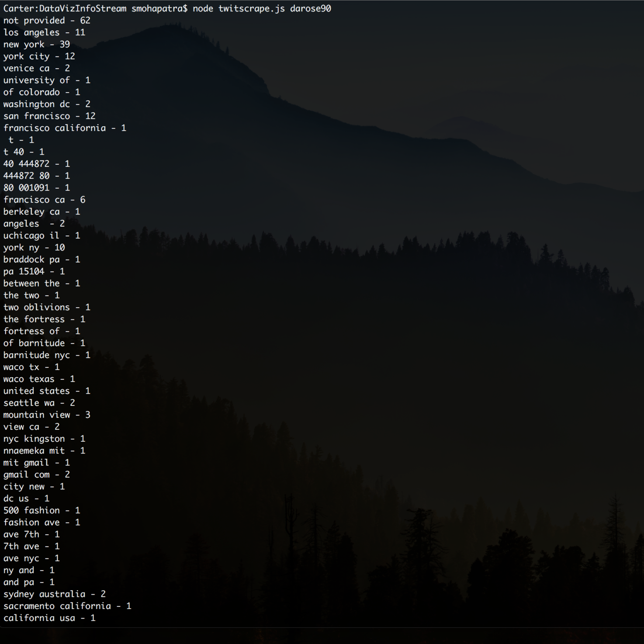
Task: Select the 'waco tx - 1' line
Action: [x=31, y=367]
